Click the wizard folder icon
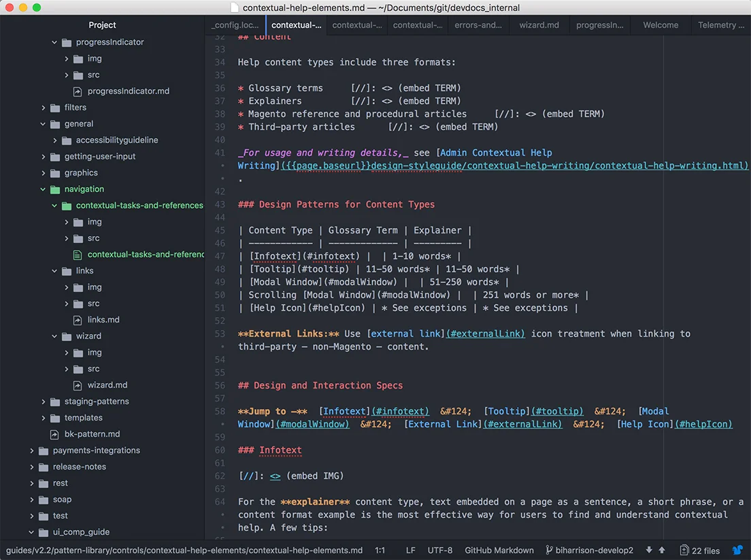Image resolution: width=751 pixels, height=560 pixels. [67, 337]
